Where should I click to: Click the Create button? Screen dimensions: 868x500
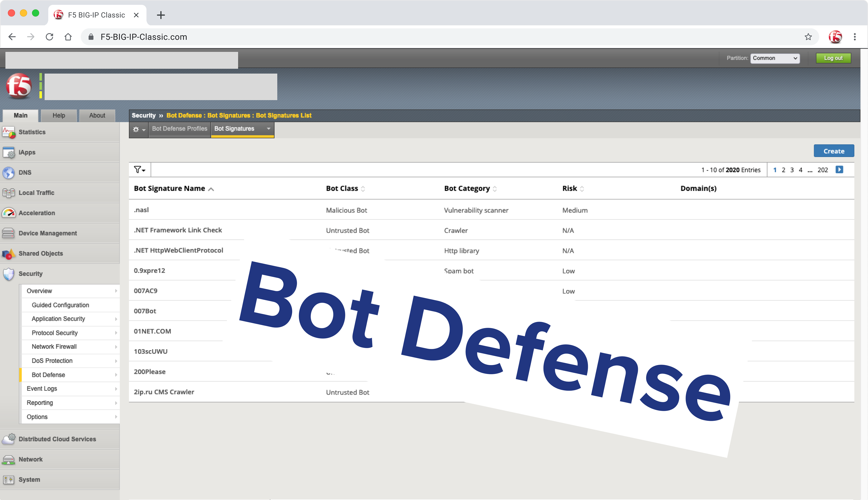click(x=833, y=151)
